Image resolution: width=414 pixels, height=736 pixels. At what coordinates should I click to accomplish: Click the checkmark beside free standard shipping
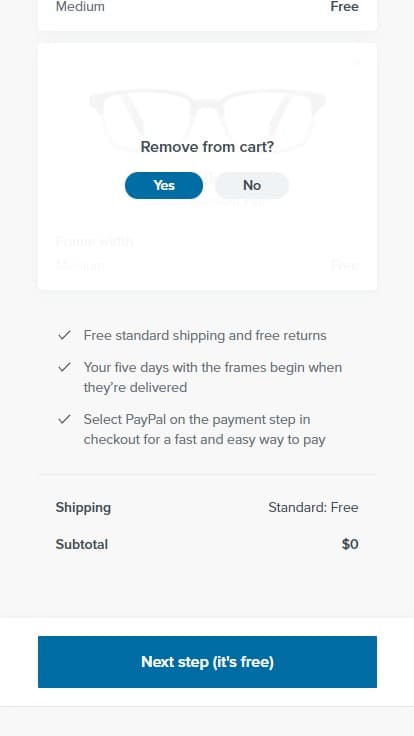pos(64,335)
